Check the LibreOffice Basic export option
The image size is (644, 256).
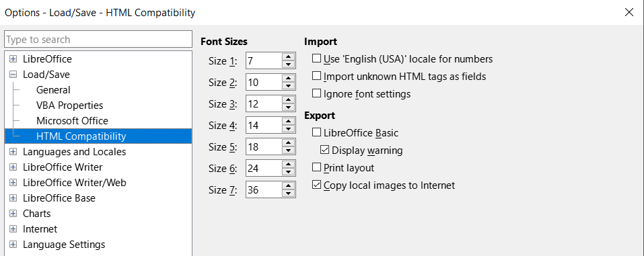(316, 132)
